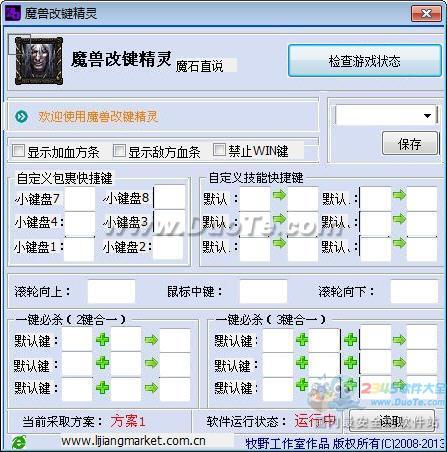This screenshot has height=452, width=447.
Task: Click the 鼠标中键 input field
Action: click(x=263, y=292)
